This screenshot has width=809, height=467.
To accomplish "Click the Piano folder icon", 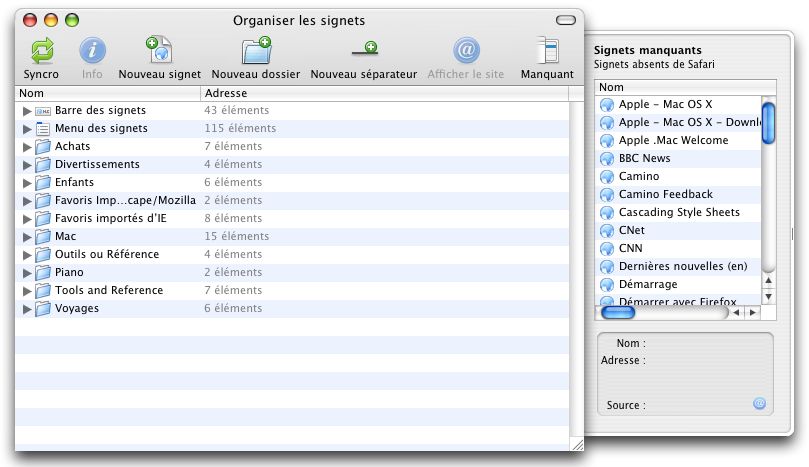I will pyautogui.click(x=43, y=272).
